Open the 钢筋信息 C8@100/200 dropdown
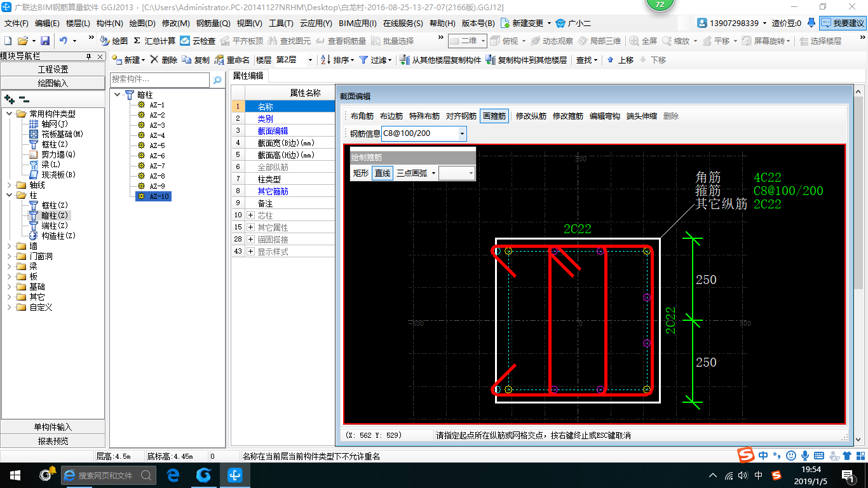Screen dimensions: 868x488 462,133
